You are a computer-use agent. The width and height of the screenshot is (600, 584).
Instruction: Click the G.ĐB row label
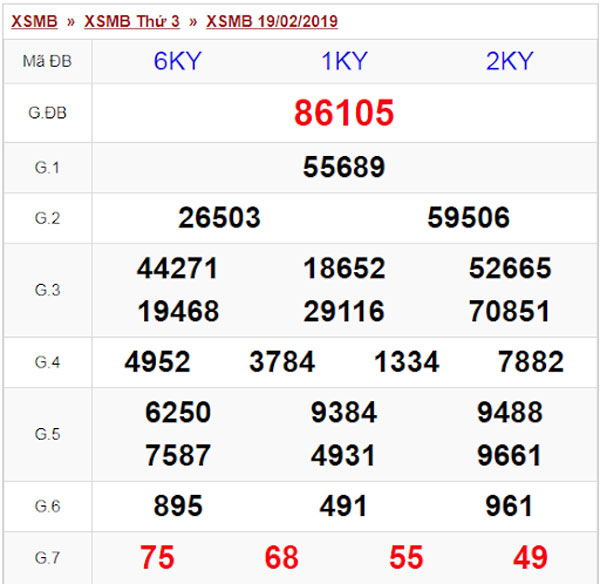[x=47, y=113]
